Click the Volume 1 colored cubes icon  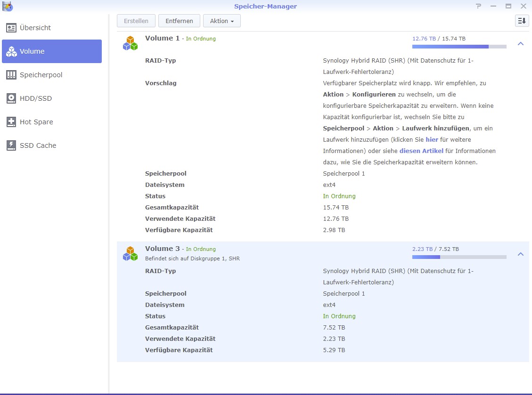[x=130, y=43]
